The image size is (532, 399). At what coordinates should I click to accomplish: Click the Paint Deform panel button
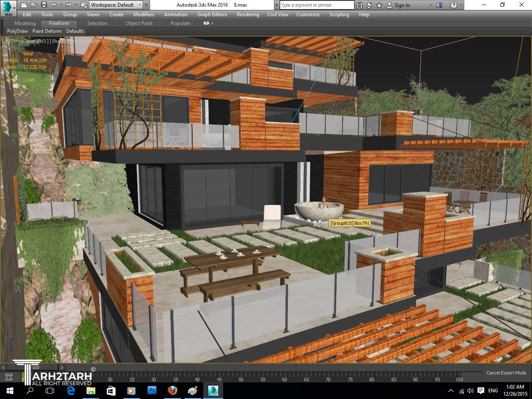coord(47,31)
